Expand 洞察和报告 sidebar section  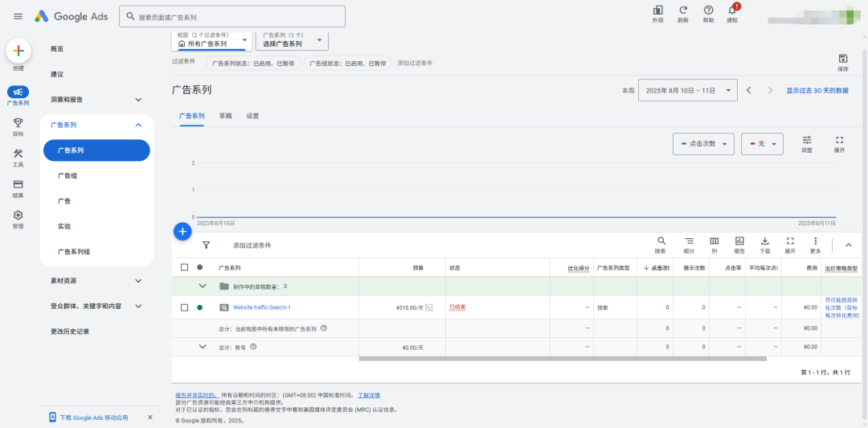click(138, 100)
